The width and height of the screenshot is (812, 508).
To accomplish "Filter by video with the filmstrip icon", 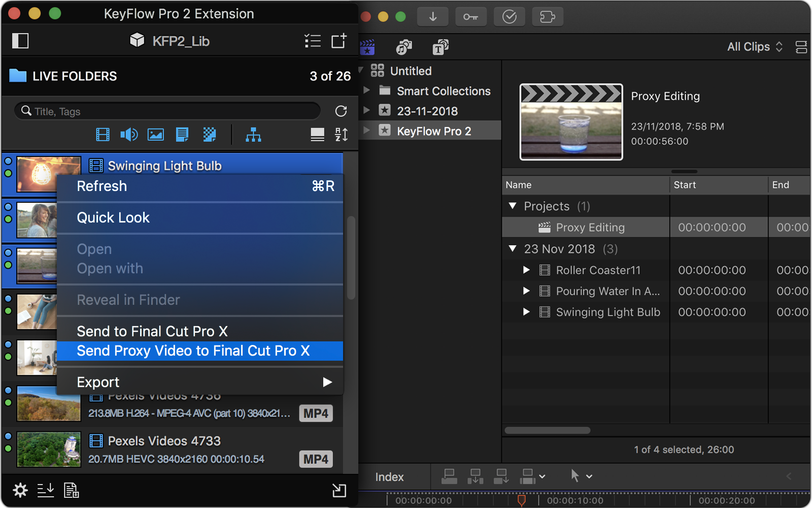I will pyautogui.click(x=103, y=135).
